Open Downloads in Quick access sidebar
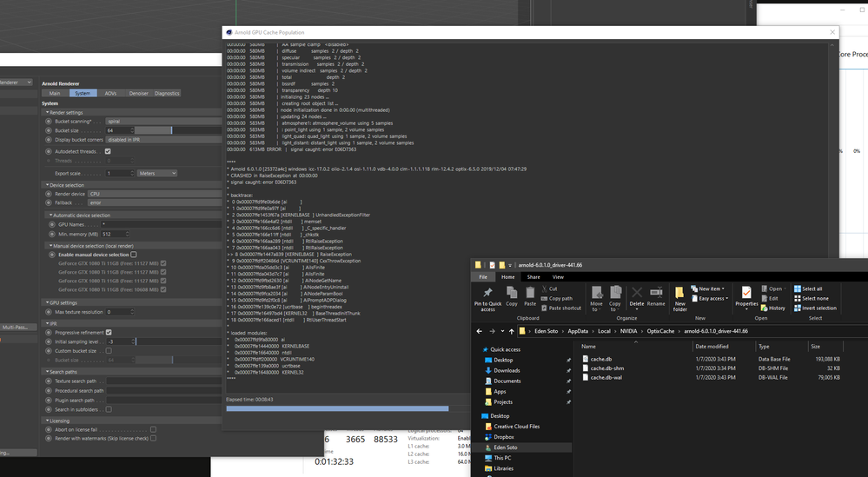Image resolution: width=868 pixels, height=477 pixels. point(507,370)
